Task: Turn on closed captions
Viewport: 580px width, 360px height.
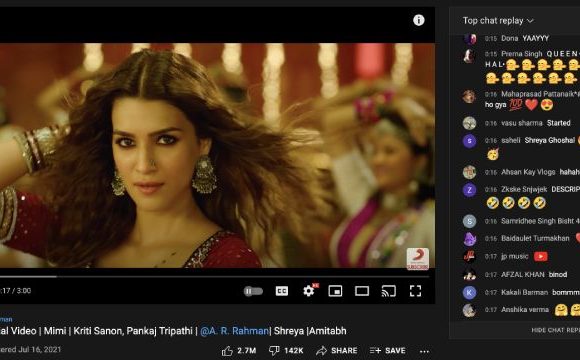Action: [282, 291]
